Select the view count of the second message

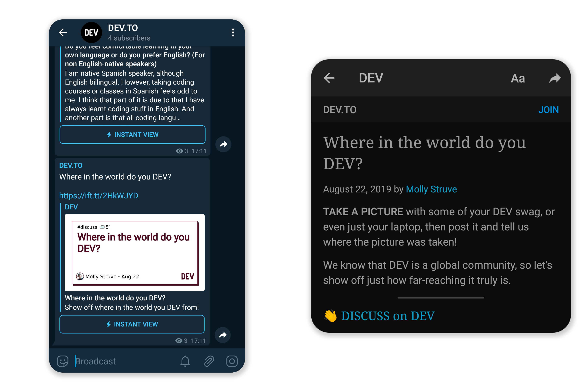point(181,341)
